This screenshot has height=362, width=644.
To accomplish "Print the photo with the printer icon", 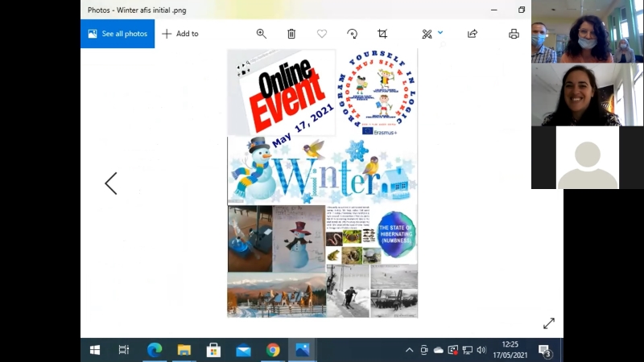I will 514,34.
